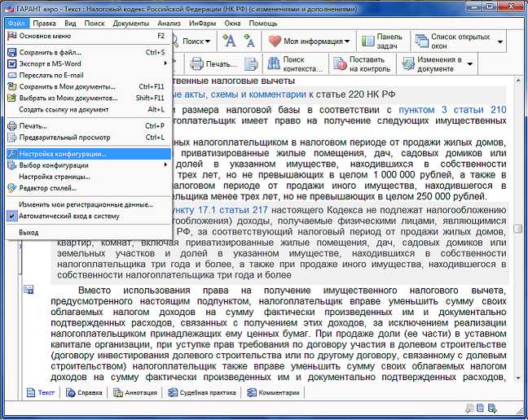Select Сохранить в Мои документы...
The image size is (528, 420).
(x=89, y=86)
